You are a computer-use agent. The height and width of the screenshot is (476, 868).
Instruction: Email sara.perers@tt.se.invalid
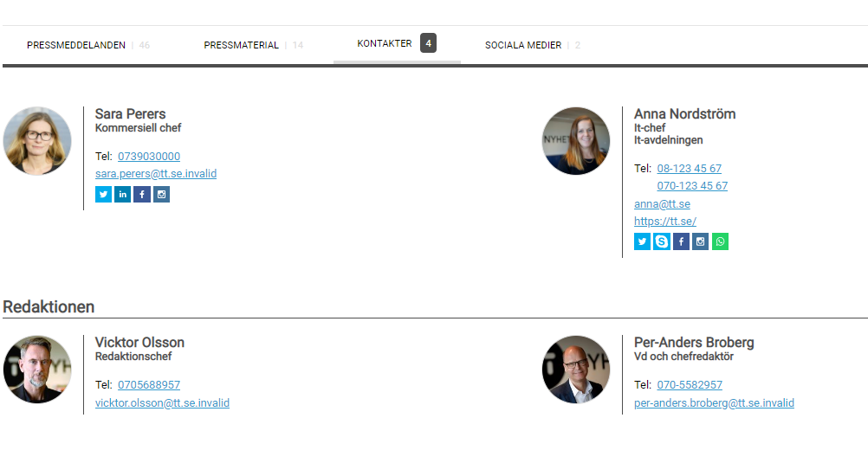[x=156, y=174]
